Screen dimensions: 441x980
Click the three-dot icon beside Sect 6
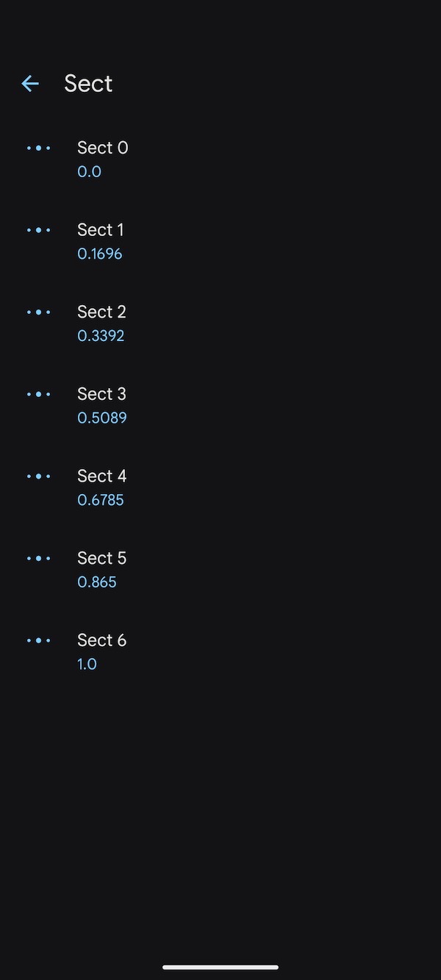pyautogui.click(x=38, y=640)
